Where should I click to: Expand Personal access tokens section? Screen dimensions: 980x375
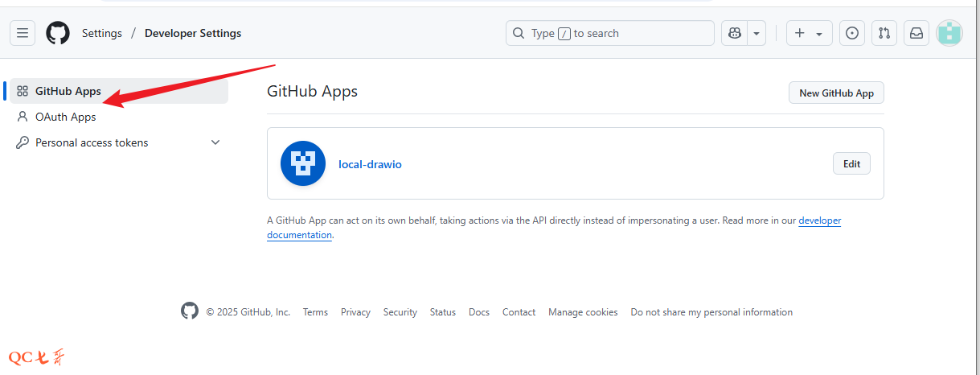click(215, 142)
